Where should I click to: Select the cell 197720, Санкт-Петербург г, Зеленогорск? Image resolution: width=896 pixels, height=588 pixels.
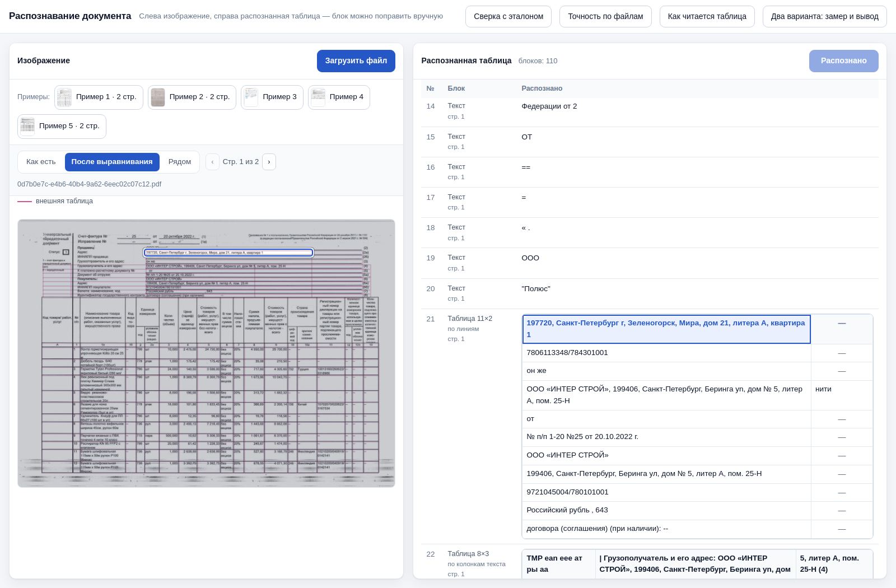[x=666, y=329]
